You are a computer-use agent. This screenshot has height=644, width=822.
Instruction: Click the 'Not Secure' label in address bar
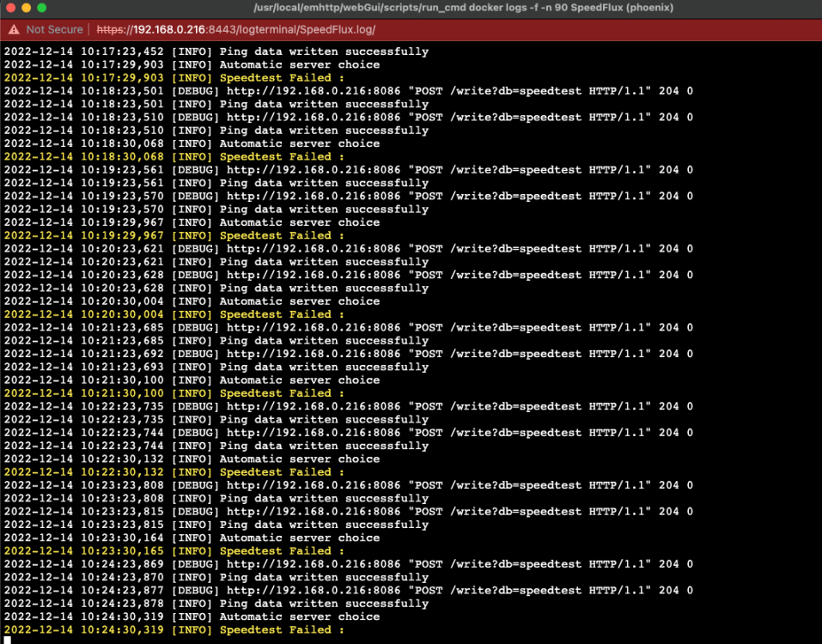point(54,29)
